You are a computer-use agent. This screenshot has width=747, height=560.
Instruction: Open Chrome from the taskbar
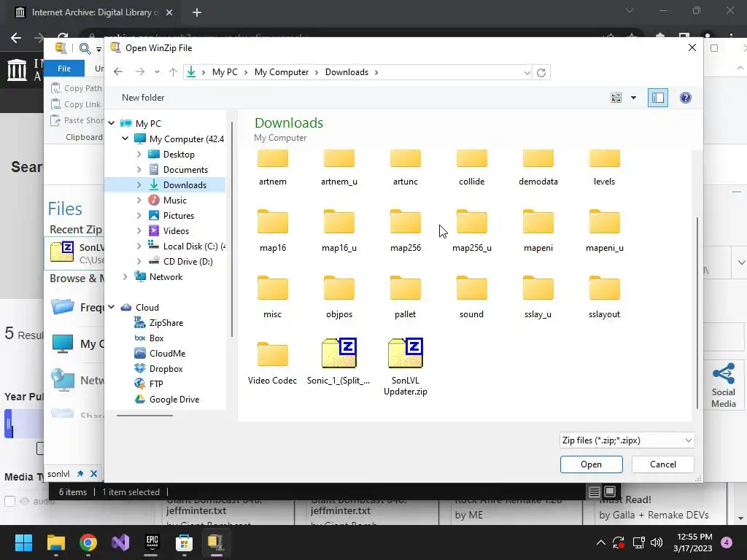[x=88, y=542]
